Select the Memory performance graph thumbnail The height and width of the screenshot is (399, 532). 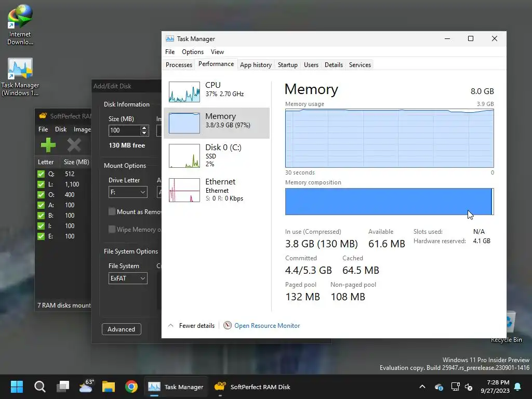[x=184, y=123]
